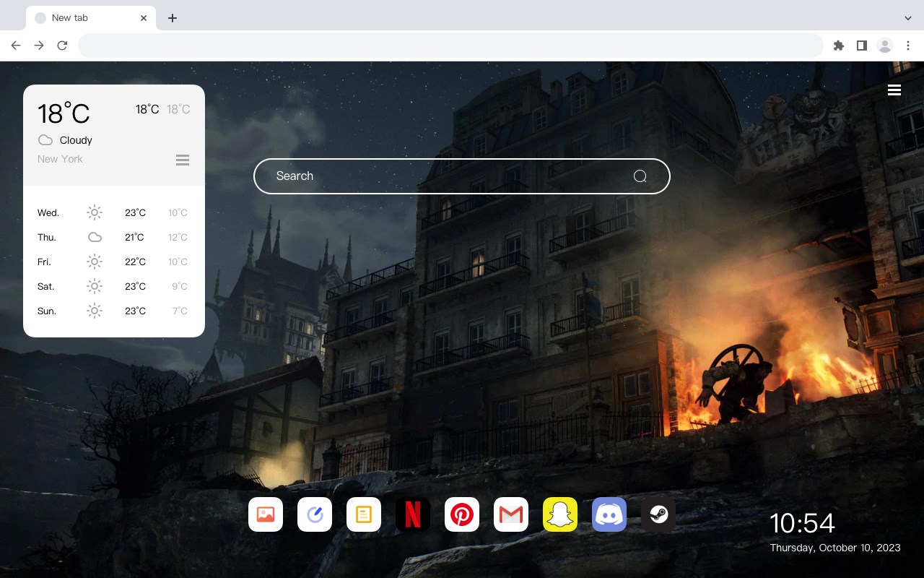The image size is (924, 578).
Task: Open the yellow notes shortcut
Action: coord(364,514)
